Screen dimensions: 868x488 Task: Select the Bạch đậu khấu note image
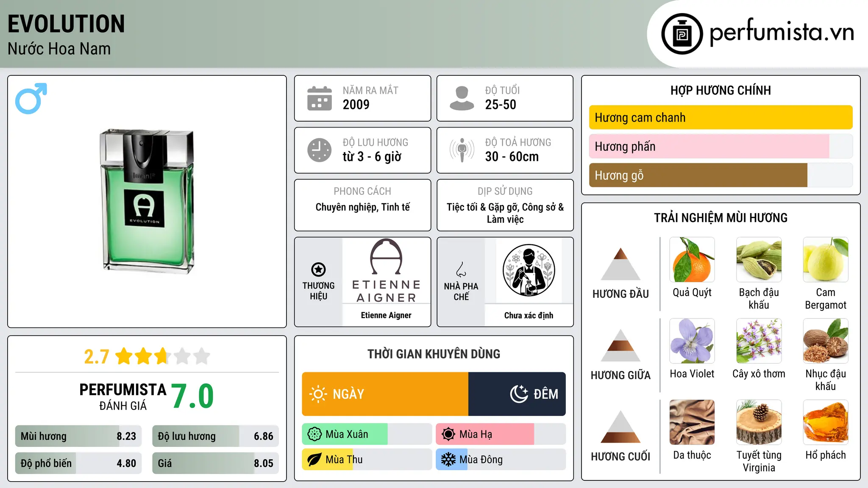click(x=759, y=260)
